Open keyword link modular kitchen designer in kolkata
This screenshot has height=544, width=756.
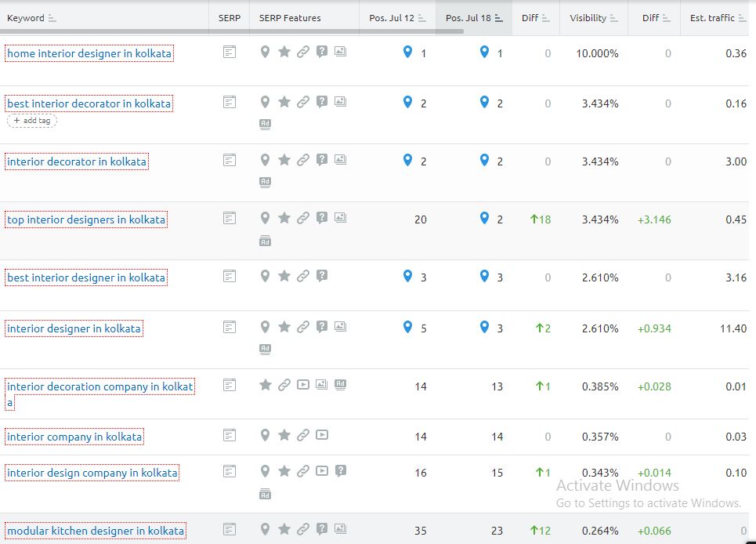[96, 531]
